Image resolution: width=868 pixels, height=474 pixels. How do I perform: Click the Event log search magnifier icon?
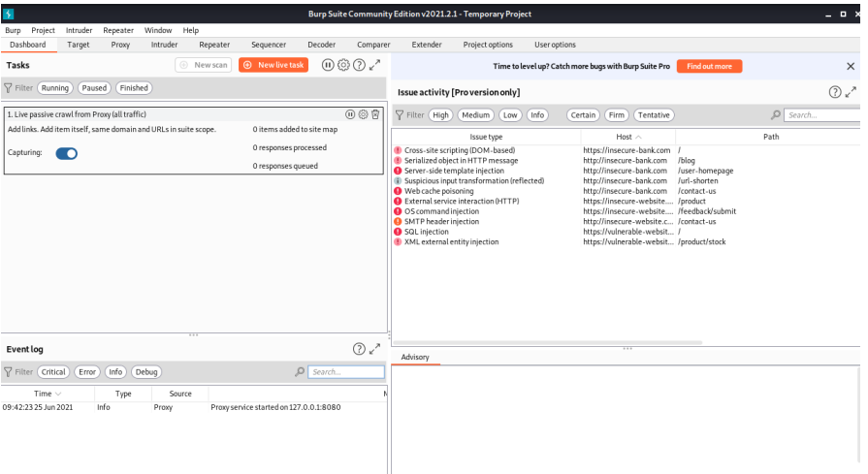click(x=300, y=371)
